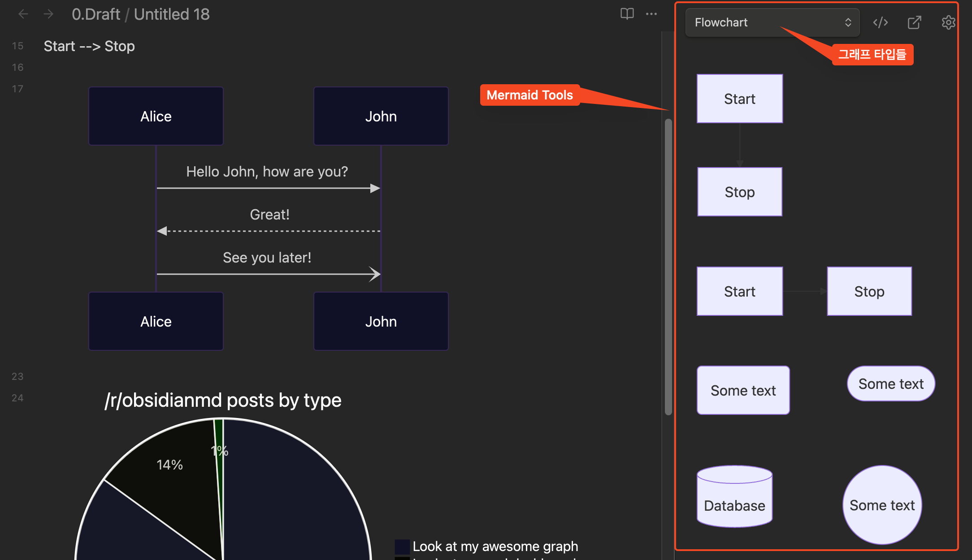Toggle reading view book icon
The image size is (972, 560).
click(627, 14)
